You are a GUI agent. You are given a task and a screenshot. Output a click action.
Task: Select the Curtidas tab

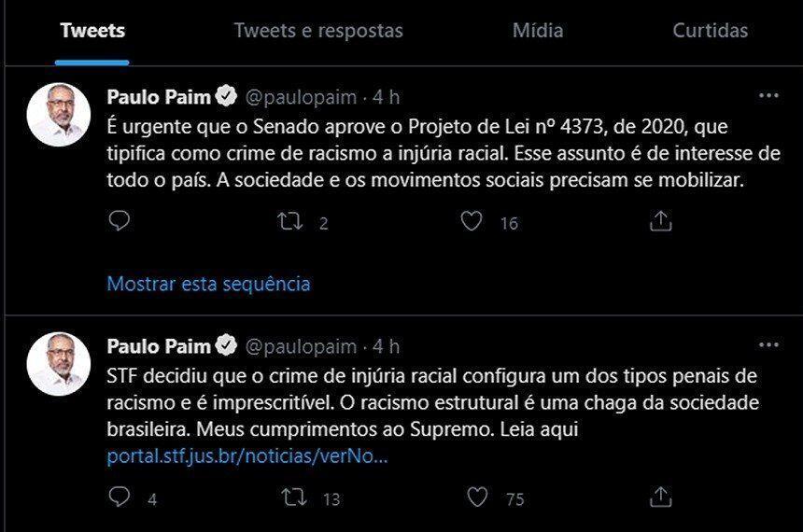pos(710,31)
